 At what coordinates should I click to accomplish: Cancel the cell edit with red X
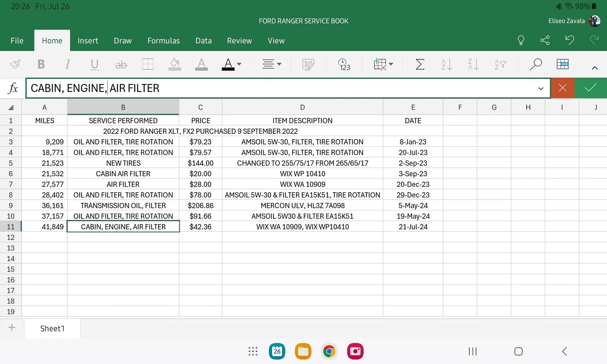tap(563, 88)
